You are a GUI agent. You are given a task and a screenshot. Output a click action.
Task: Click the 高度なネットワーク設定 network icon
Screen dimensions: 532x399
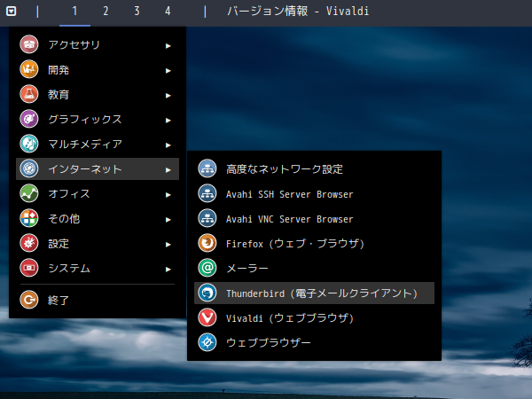coord(207,168)
